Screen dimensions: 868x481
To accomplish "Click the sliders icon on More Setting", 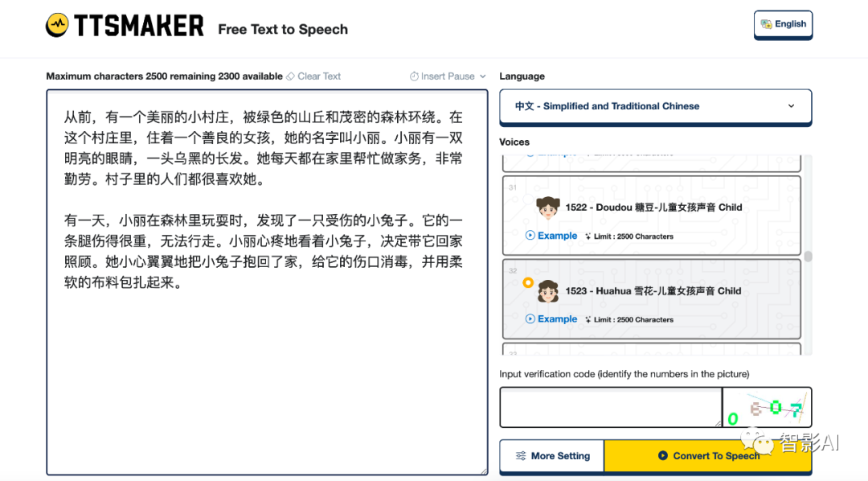I will (x=522, y=456).
